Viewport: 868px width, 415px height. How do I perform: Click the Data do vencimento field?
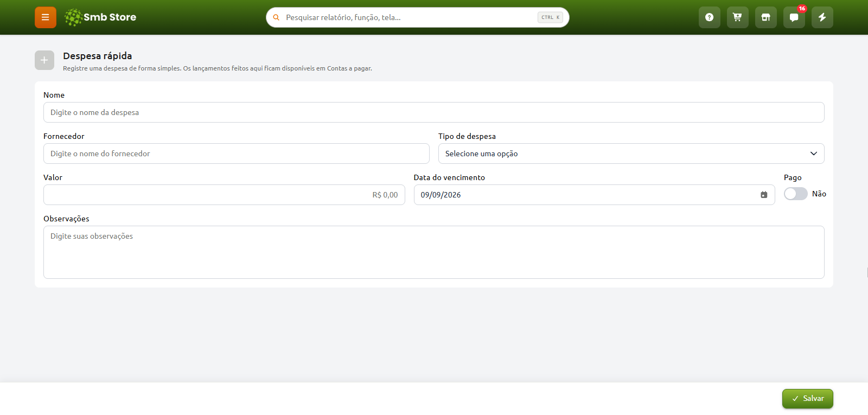pos(595,195)
